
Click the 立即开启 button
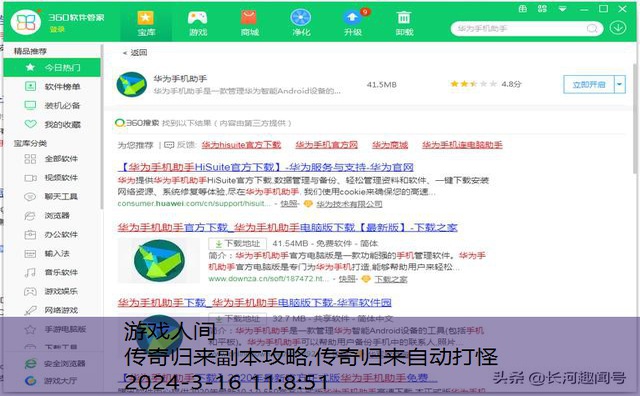pos(589,85)
